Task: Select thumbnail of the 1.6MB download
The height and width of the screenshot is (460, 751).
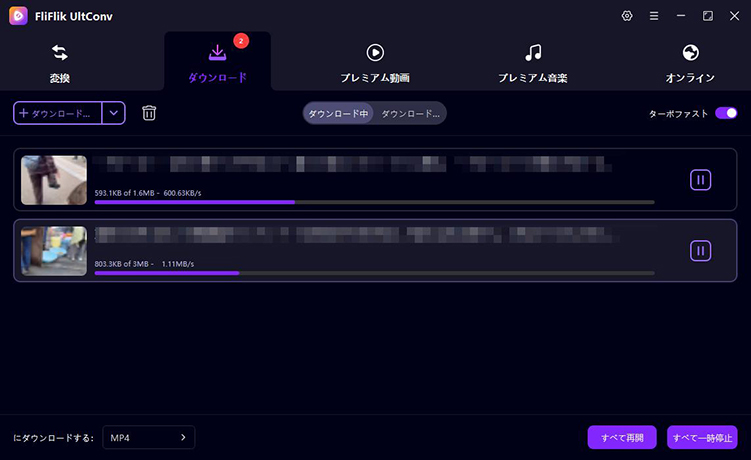Action: click(x=54, y=180)
